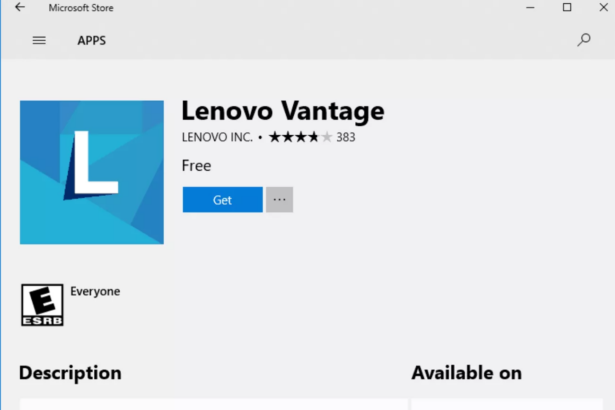This screenshot has height=410, width=615.
Task: Click the Everyone age rating text
Action: pos(95,292)
